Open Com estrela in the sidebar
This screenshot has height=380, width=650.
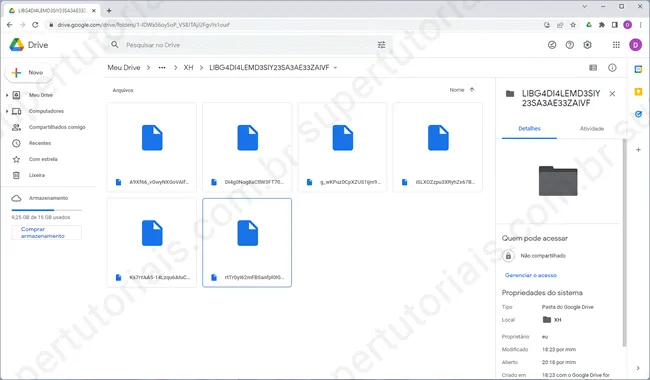43,159
